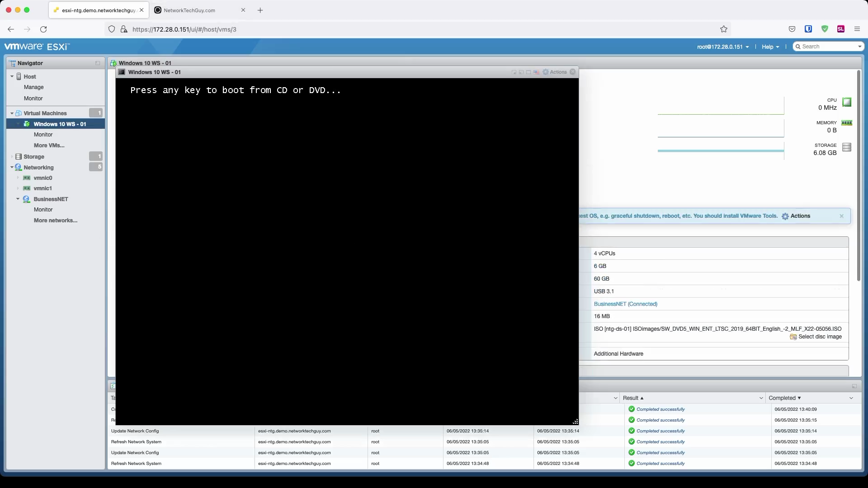
Task: Click the VM page scrollbar
Action: (x=859, y=176)
